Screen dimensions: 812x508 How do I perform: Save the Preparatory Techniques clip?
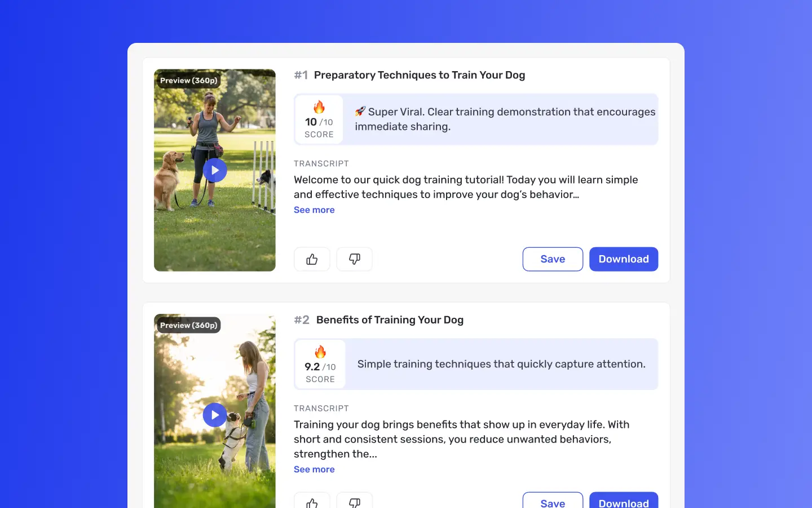point(553,259)
